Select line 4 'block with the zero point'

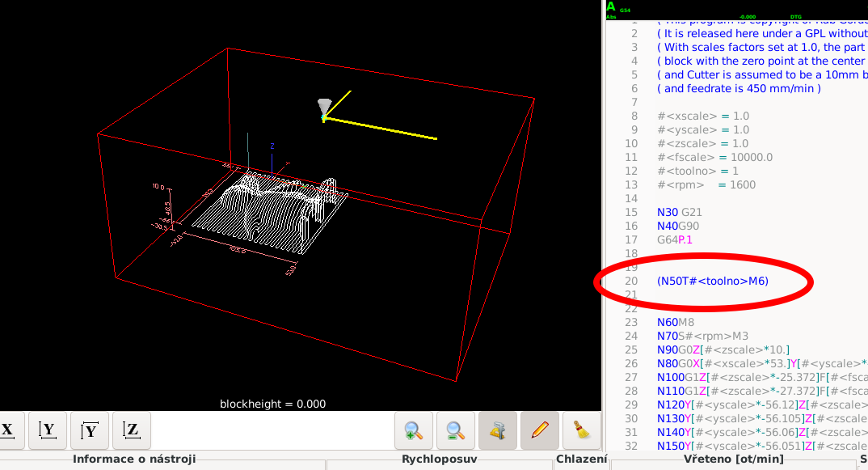(762, 61)
